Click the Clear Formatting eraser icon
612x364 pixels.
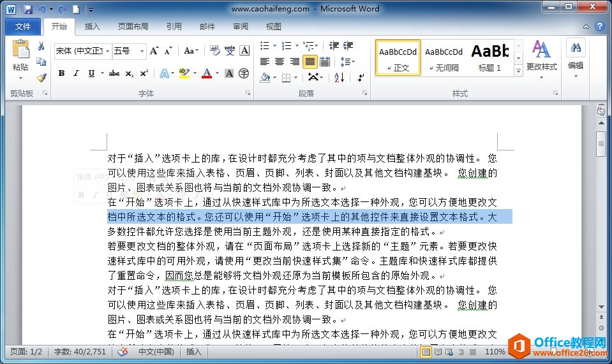pyautogui.click(x=214, y=50)
